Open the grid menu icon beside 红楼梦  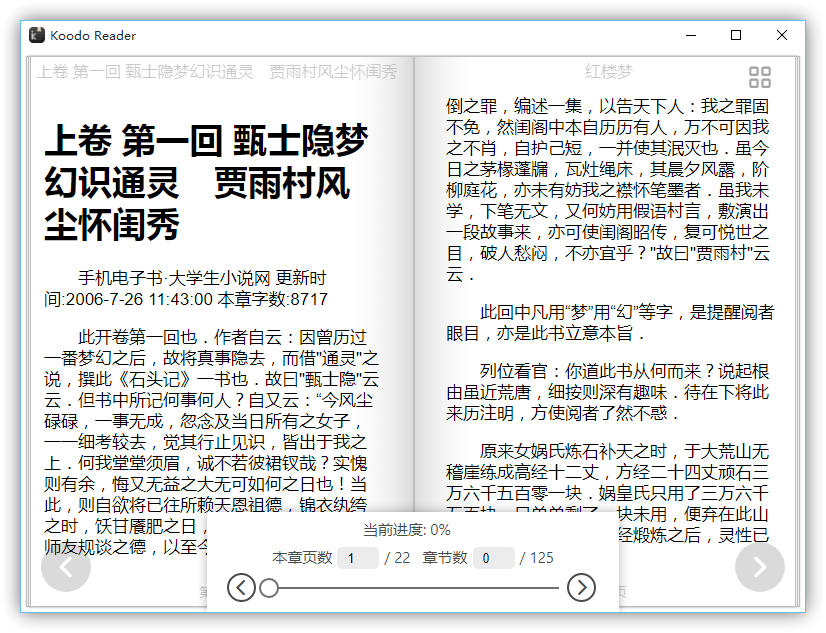(760, 77)
